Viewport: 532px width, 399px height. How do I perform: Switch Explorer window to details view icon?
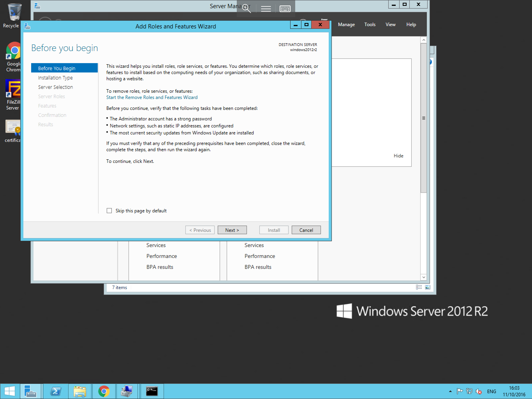point(419,287)
